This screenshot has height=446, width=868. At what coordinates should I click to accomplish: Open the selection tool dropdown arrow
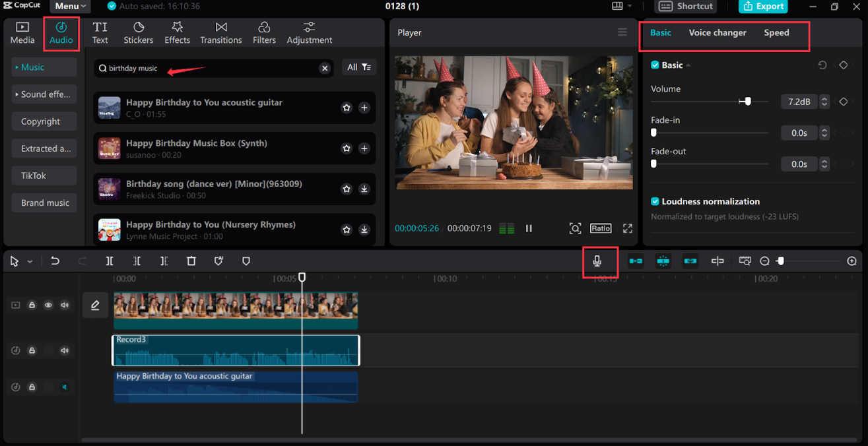point(30,262)
